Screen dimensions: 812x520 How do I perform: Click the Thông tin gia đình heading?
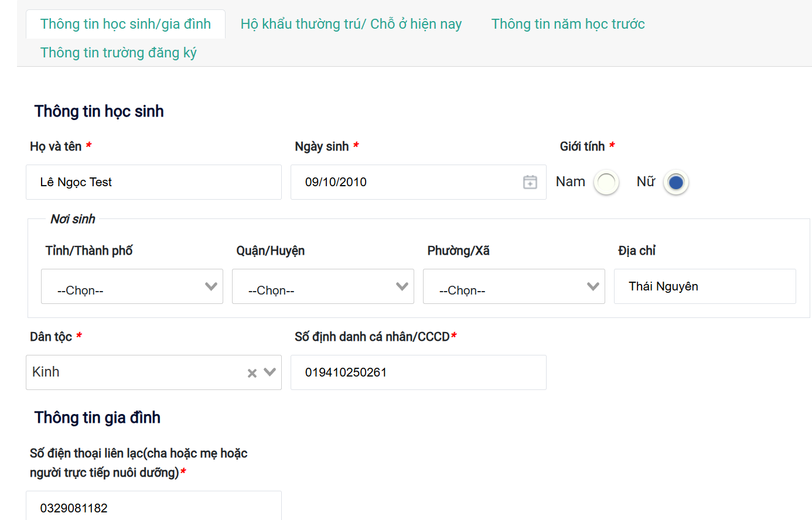97,418
